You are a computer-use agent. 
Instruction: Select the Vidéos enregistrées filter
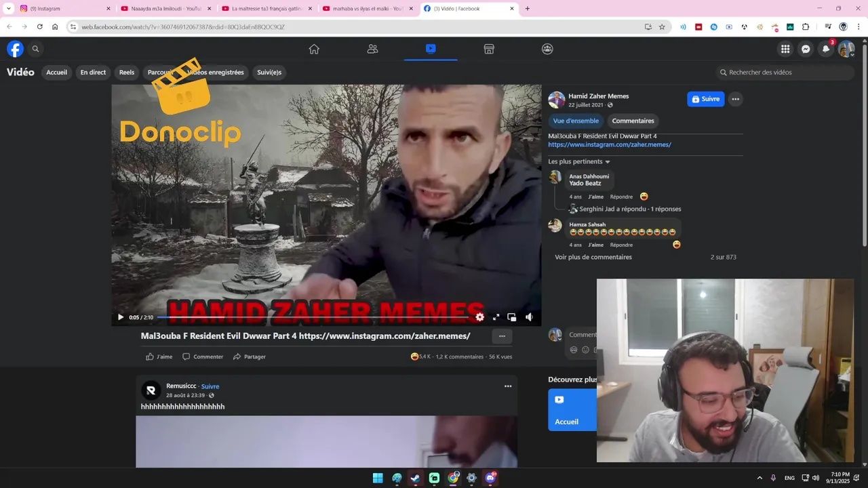pyautogui.click(x=216, y=73)
